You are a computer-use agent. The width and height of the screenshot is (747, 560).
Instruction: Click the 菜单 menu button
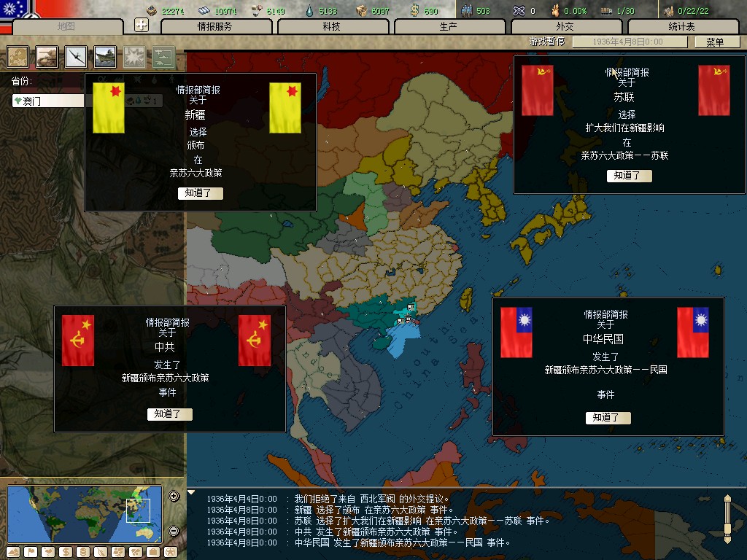tap(717, 42)
